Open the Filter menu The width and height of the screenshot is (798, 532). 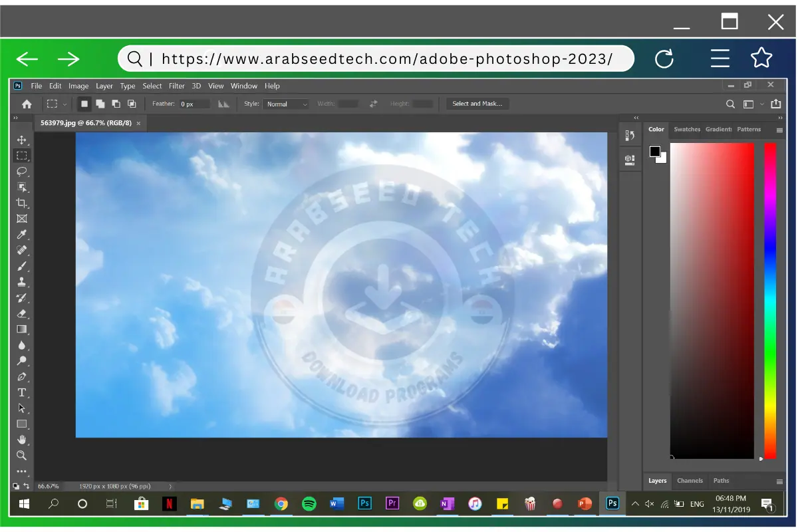pyautogui.click(x=176, y=85)
